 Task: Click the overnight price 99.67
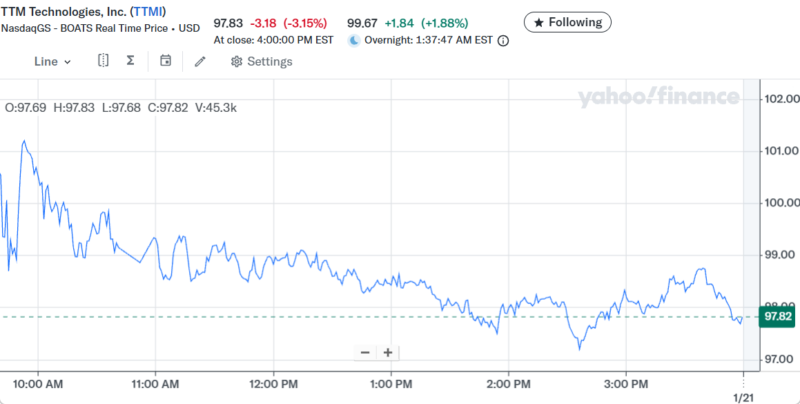364,22
